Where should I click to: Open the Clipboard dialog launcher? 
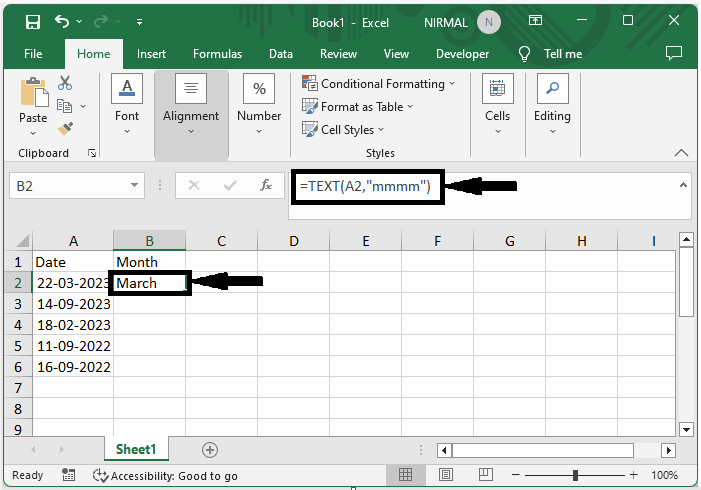coord(92,153)
